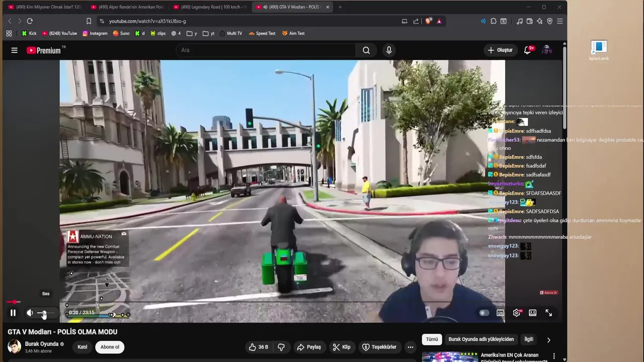Image resolution: width=644 pixels, height=362 pixels.
Task: Enter fullscreen mode in player
Action: click(549, 313)
